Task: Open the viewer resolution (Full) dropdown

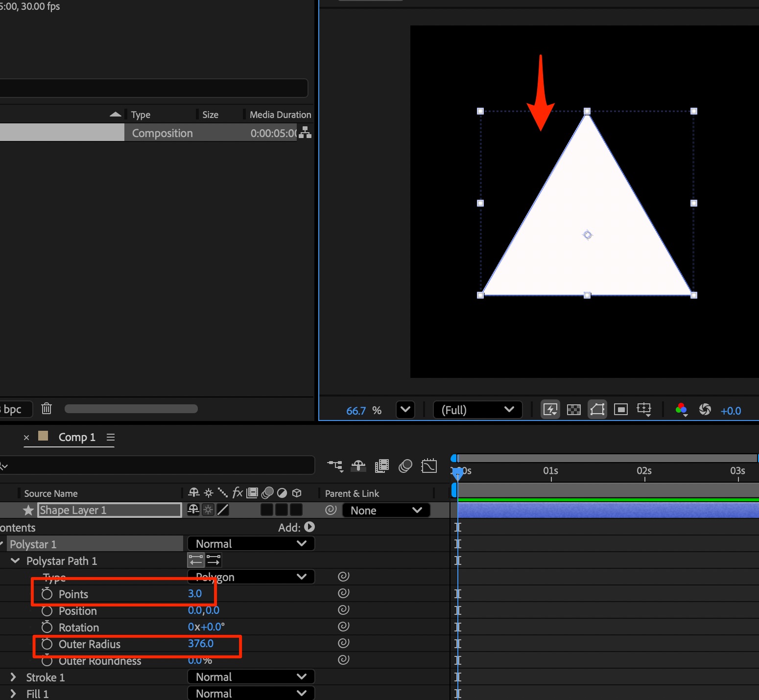Action: point(477,410)
